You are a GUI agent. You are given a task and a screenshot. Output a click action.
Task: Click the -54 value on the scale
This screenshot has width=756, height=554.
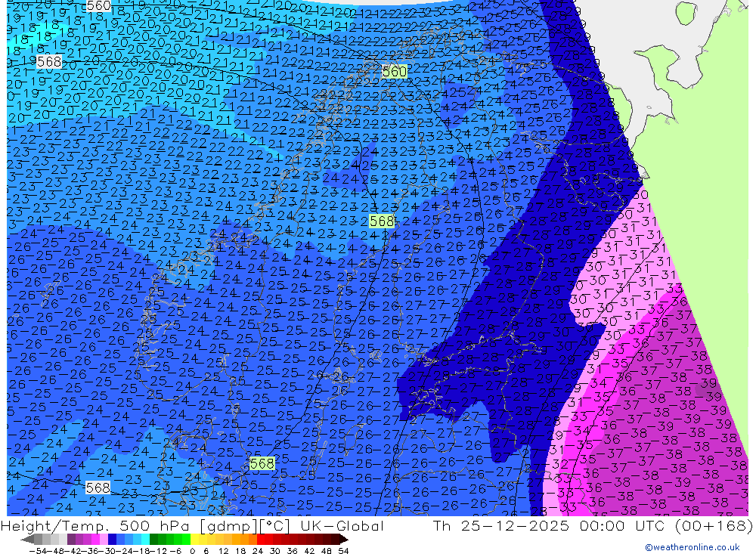point(38,551)
